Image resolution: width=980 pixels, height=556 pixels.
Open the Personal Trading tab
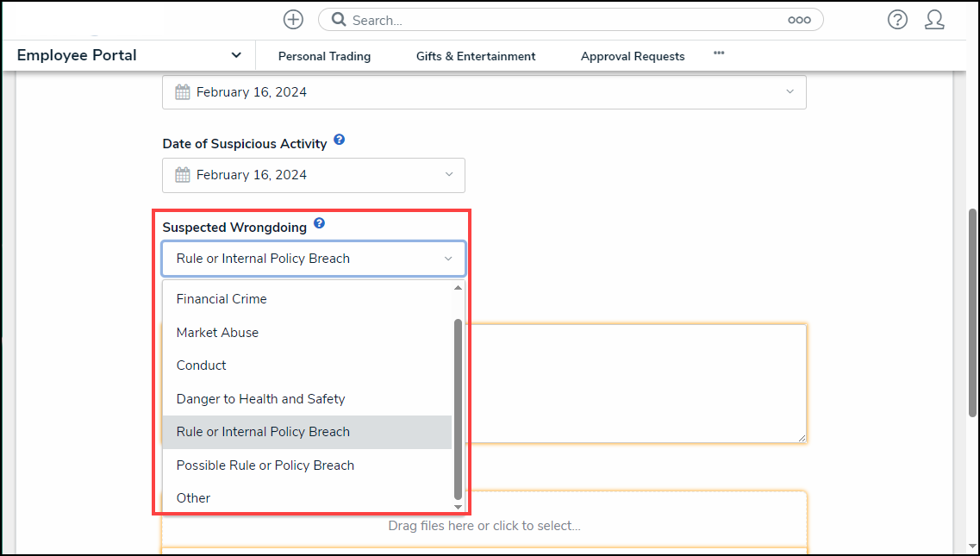point(324,56)
